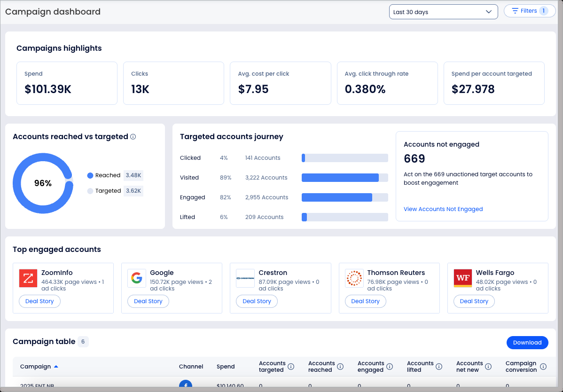Viewport: 563px width, 392px height.
Task: Click the Spend per account targeted card
Action: pos(494,83)
